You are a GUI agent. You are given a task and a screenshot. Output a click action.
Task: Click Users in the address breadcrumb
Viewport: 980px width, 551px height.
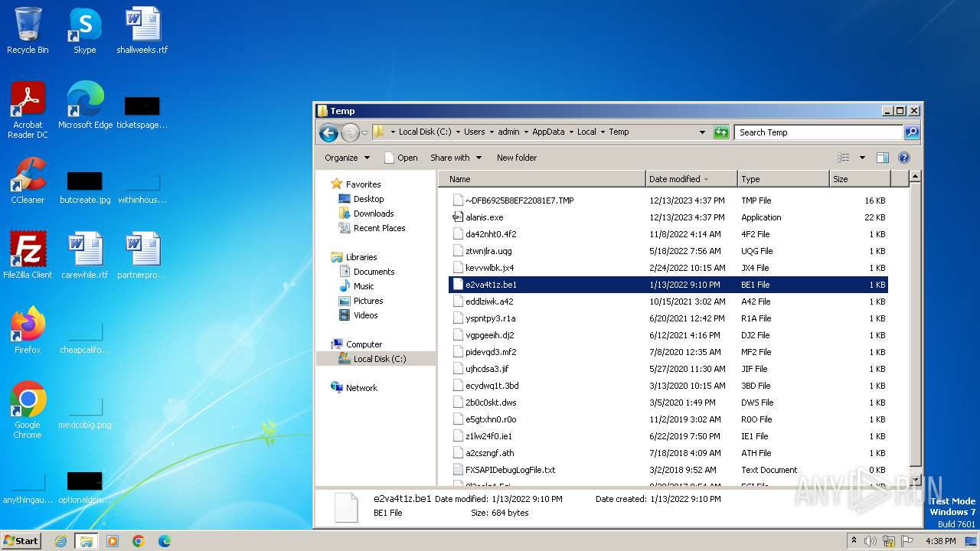pyautogui.click(x=475, y=132)
